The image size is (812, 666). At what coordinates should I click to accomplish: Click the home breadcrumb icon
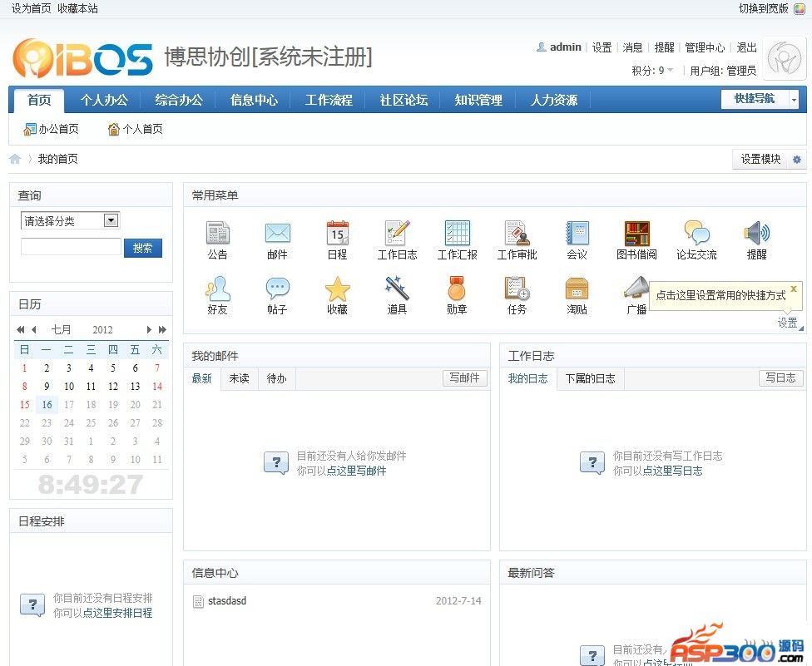(x=15, y=159)
